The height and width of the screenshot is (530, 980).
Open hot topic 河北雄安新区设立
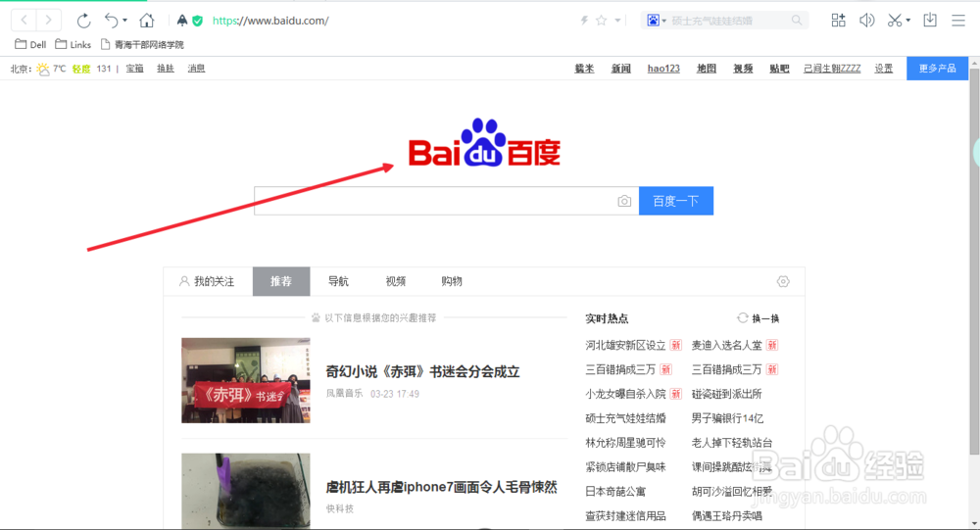625,345
